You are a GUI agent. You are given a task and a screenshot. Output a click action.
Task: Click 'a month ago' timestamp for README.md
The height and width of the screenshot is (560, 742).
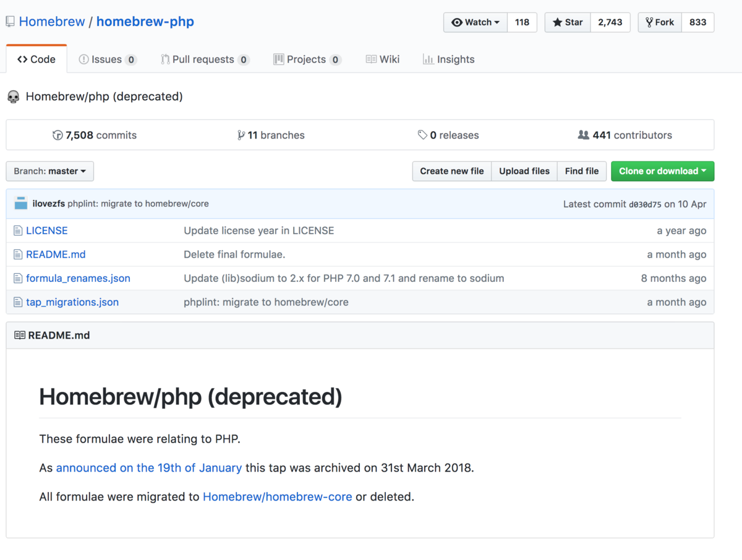[x=676, y=255]
